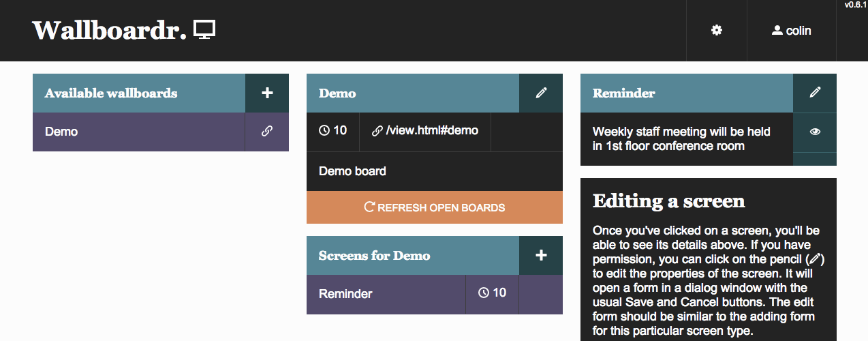Viewport: 868px width, 341px height.
Task: Click the Demo board duration clock 10
Action: pyautogui.click(x=332, y=130)
